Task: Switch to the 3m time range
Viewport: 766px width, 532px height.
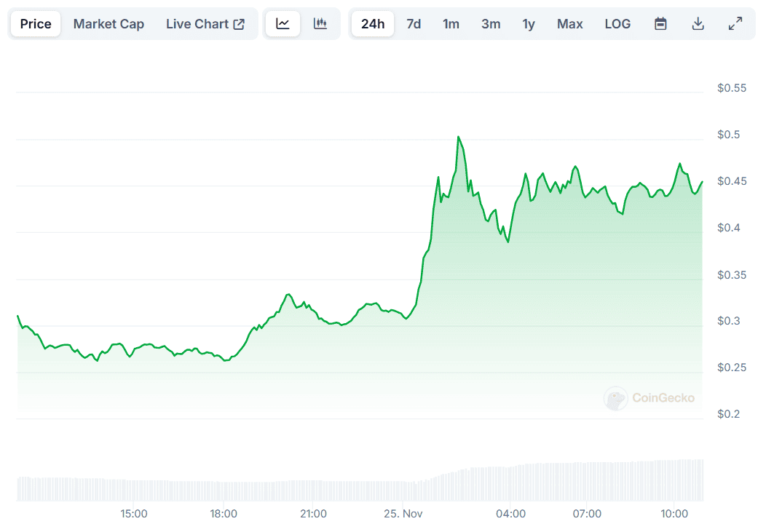Action: (491, 24)
